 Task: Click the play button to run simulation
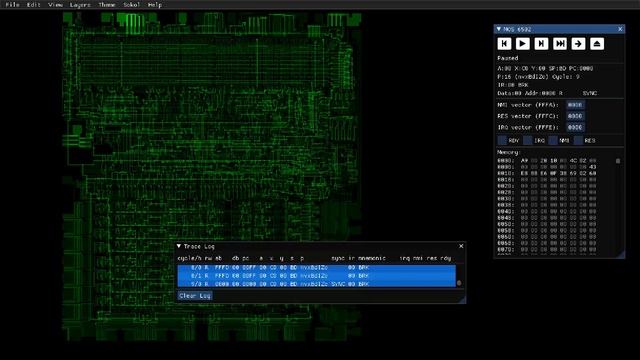coord(522,44)
